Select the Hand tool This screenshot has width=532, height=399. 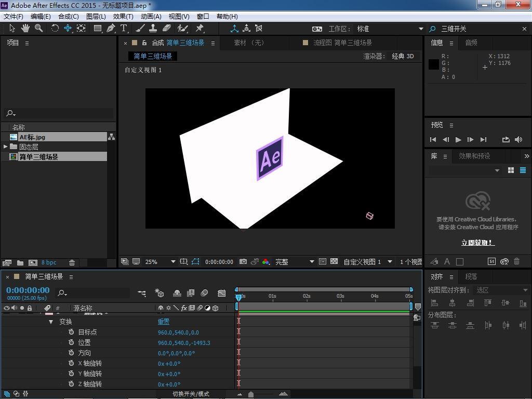(25, 29)
